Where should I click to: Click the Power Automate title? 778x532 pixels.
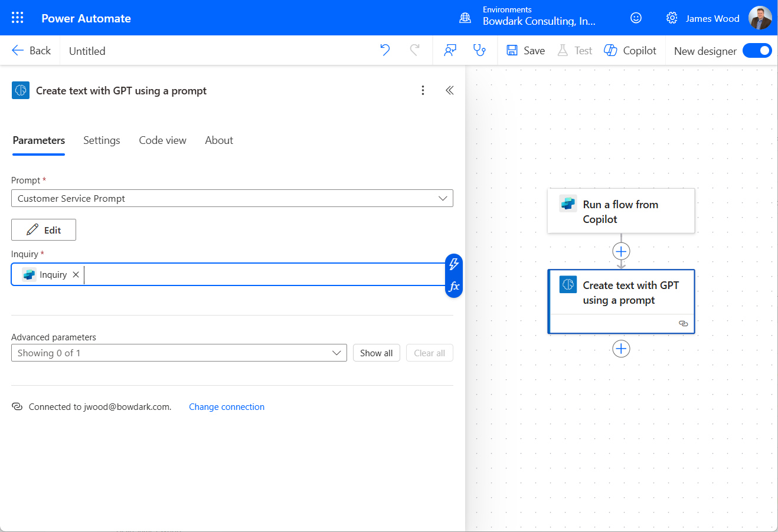pyautogui.click(x=86, y=18)
